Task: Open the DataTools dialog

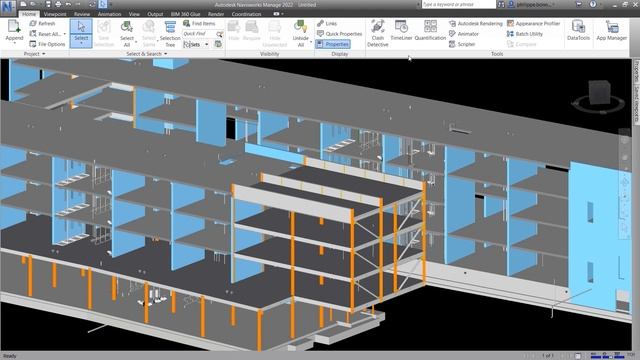Action: pos(578,30)
